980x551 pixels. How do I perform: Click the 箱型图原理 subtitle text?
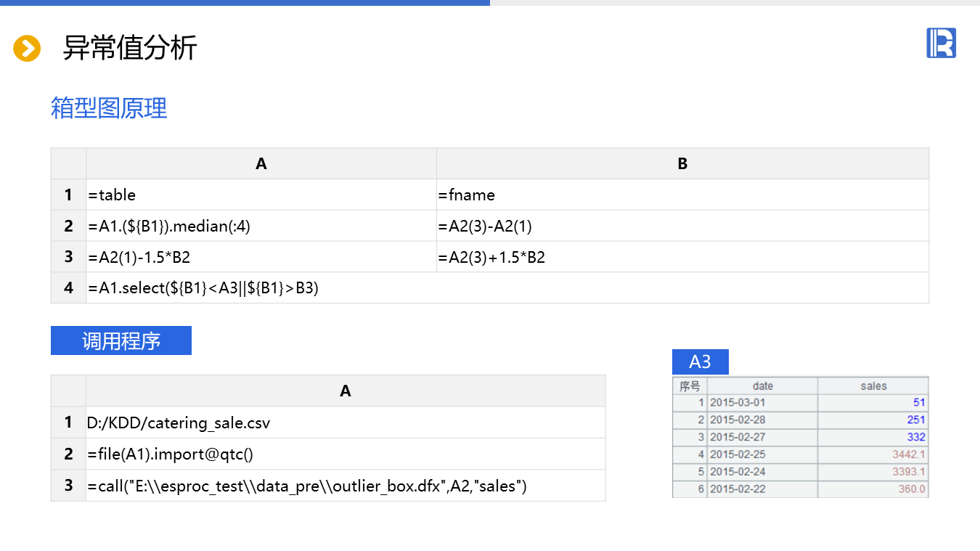[109, 108]
